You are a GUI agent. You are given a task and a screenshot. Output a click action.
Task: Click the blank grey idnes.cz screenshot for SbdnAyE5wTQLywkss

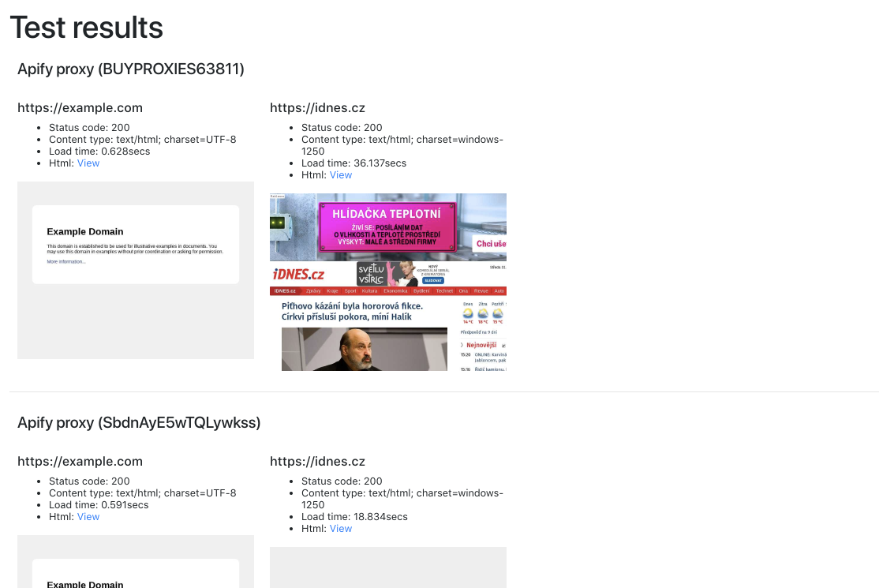pos(388,567)
